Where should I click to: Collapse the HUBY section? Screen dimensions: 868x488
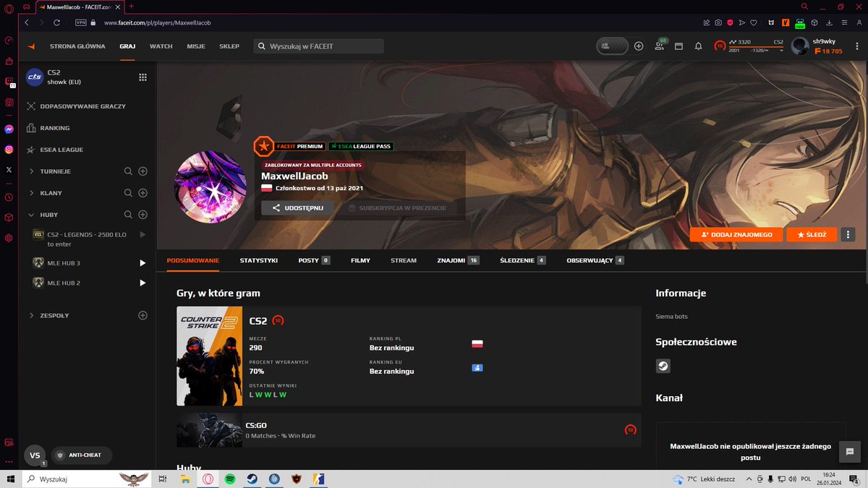pos(32,215)
